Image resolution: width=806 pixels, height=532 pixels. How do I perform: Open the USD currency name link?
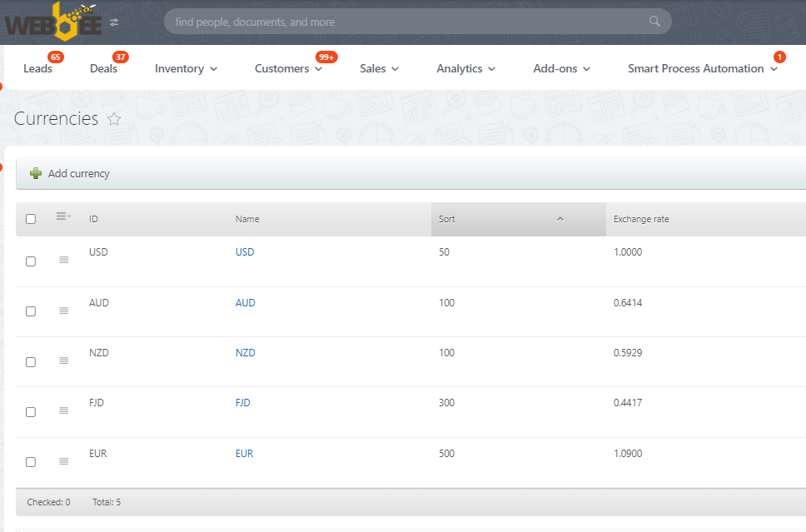(x=245, y=252)
